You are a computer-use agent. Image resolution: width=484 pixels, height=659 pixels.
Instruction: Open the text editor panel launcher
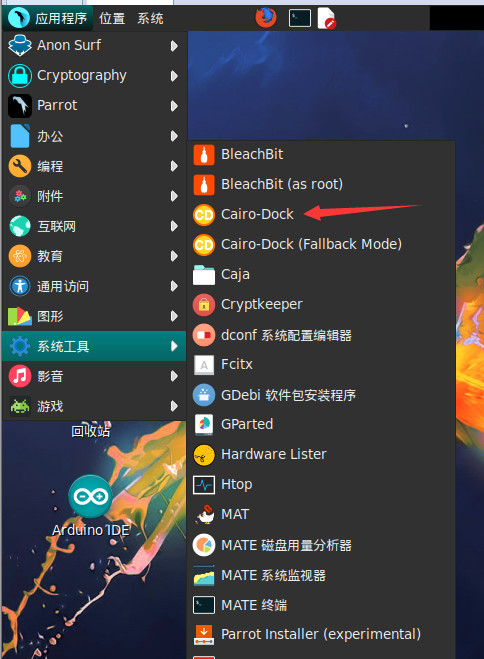(x=327, y=18)
